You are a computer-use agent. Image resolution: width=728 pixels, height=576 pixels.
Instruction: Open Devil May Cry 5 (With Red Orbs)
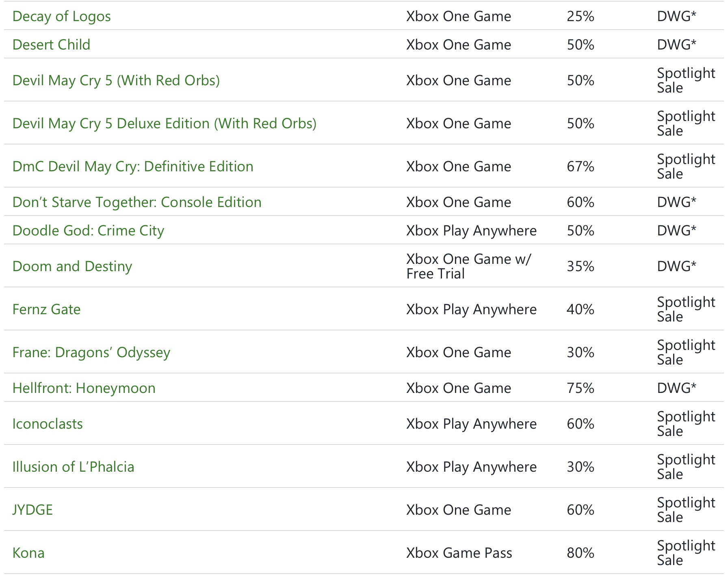[x=116, y=80]
